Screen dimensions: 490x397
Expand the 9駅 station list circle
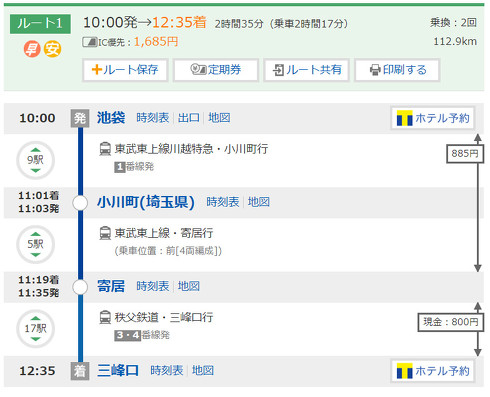35,160
